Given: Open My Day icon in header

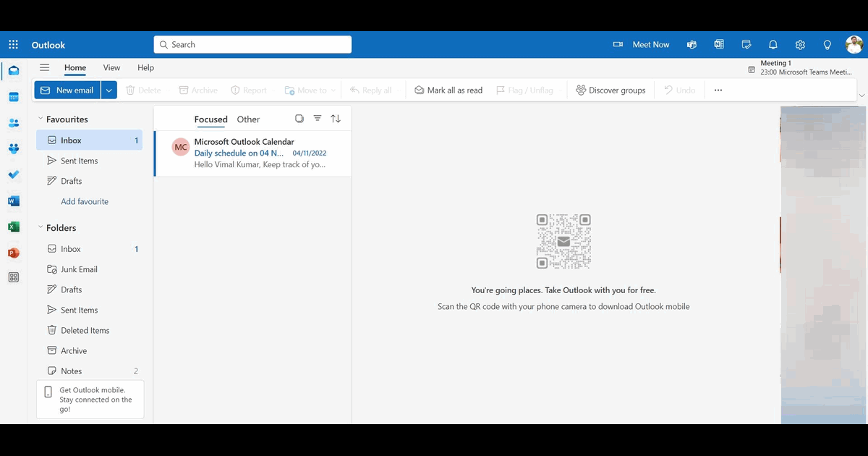Looking at the screenshot, I should 746,45.
